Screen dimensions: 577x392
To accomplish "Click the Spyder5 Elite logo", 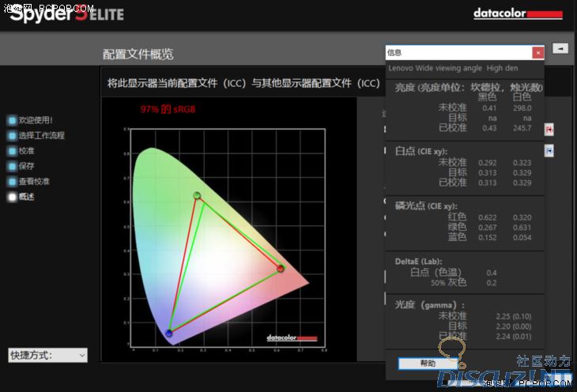I will click(67, 13).
